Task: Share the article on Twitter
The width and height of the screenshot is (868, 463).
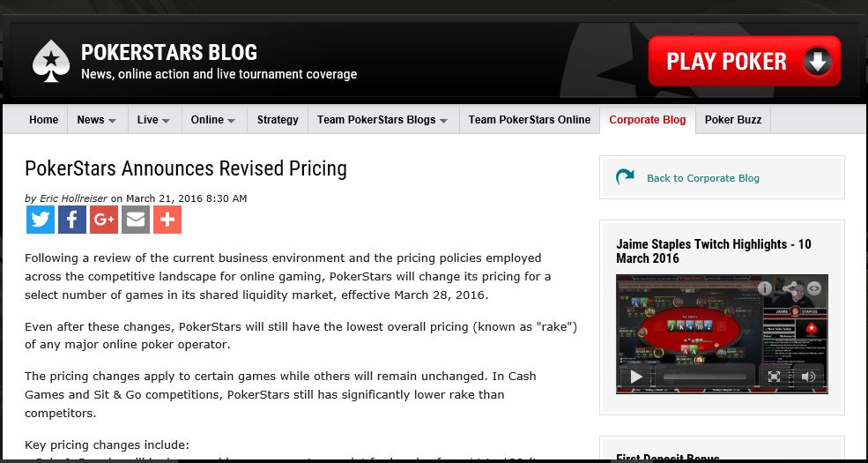Action: coord(41,220)
